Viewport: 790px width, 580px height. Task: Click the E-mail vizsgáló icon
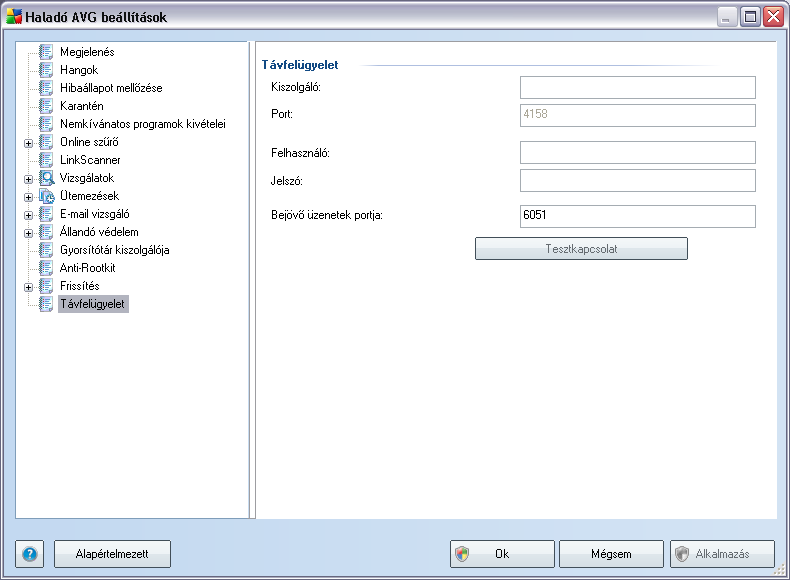click(x=46, y=214)
